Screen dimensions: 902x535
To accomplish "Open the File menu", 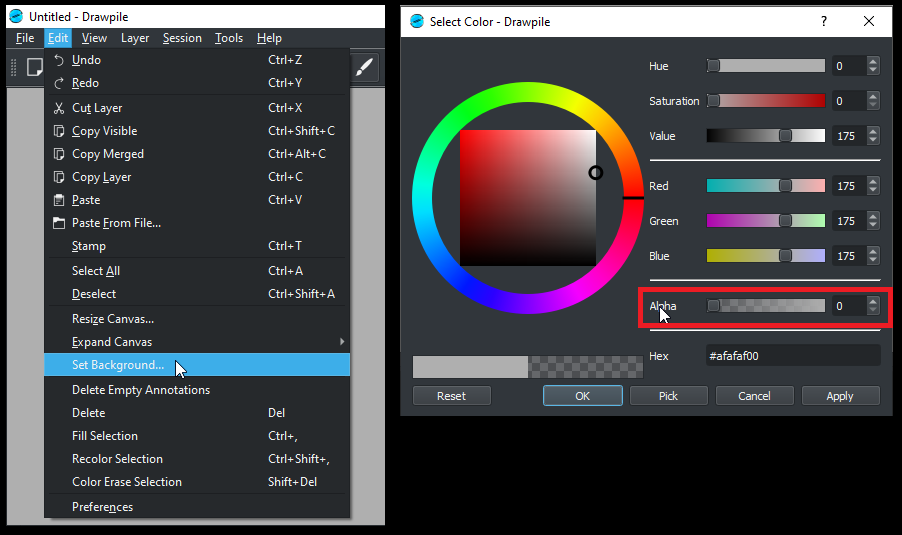I will pyautogui.click(x=25, y=38).
